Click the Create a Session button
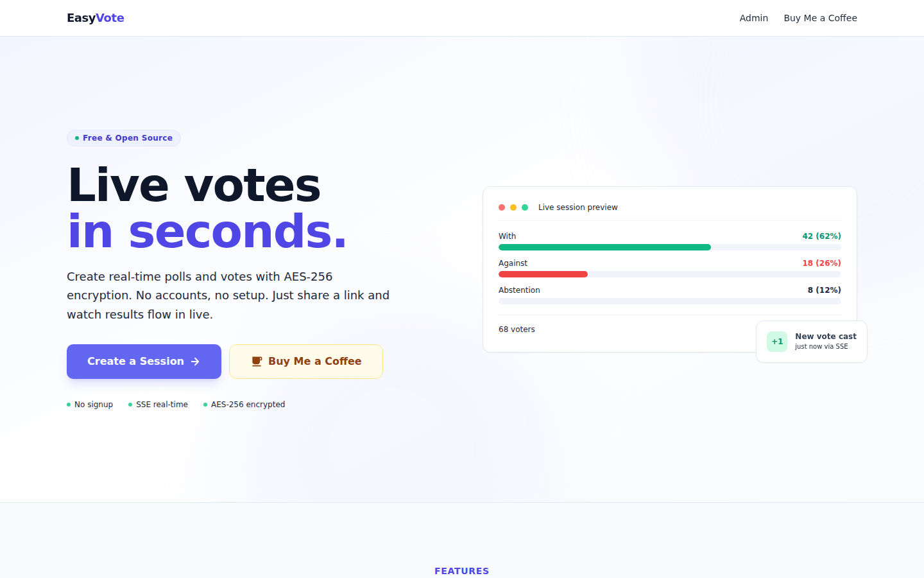 pos(144,362)
